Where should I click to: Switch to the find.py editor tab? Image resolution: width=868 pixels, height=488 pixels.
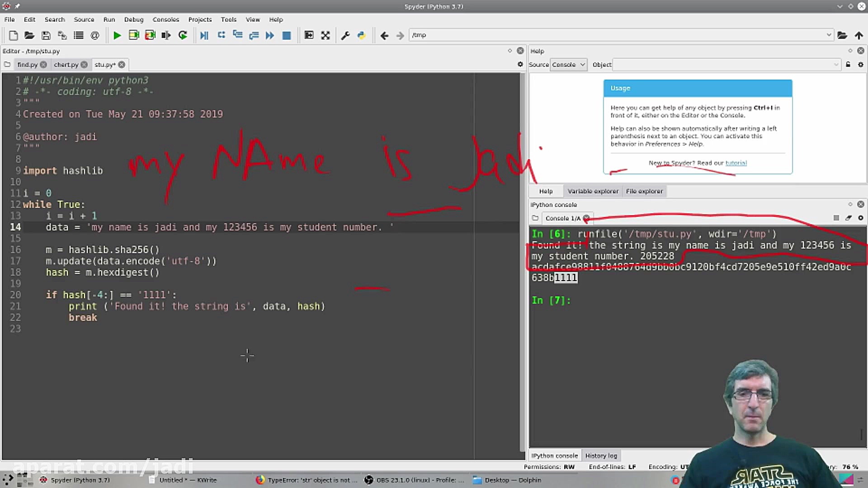[27, 65]
